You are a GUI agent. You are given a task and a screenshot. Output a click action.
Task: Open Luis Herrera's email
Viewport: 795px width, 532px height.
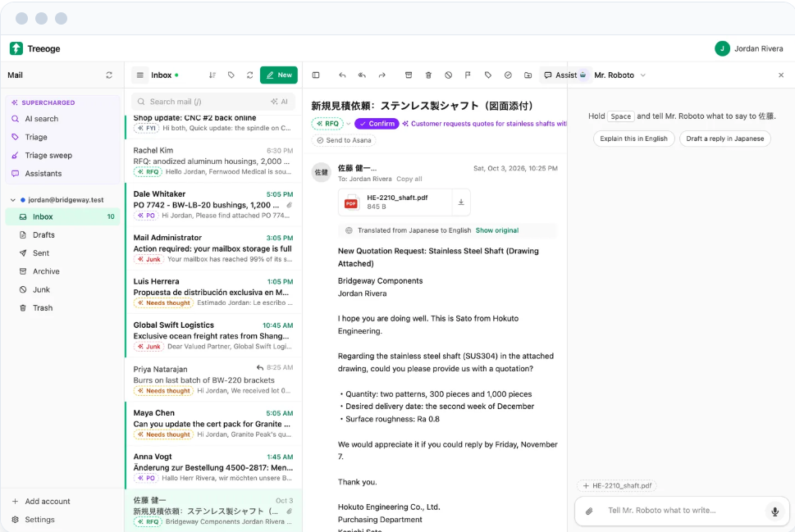tap(213, 292)
